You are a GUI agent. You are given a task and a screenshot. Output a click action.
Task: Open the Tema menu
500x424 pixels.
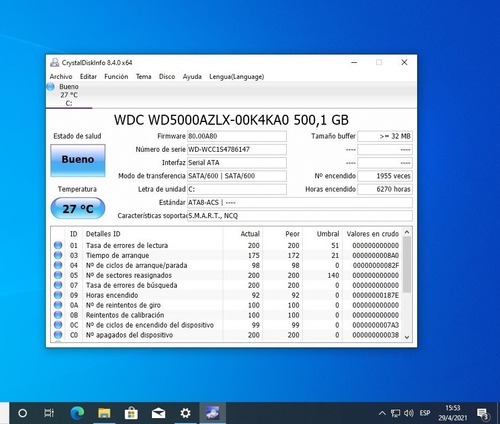143,77
